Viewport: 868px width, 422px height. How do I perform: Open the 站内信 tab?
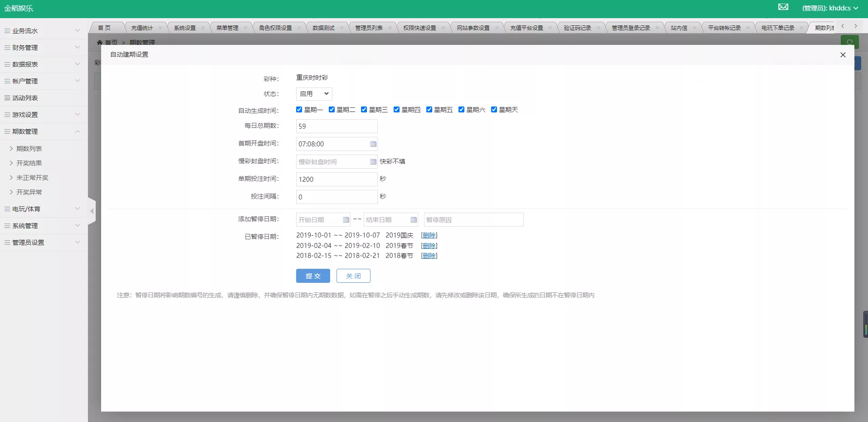click(680, 27)
